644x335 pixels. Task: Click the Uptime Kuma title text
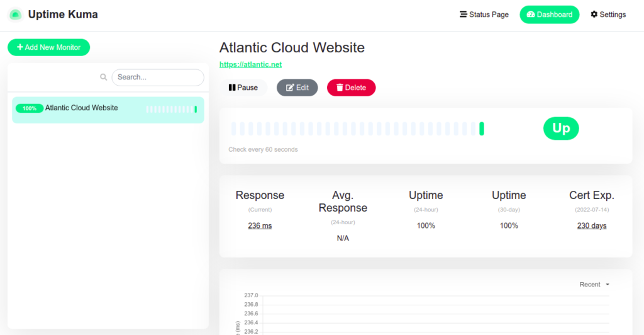point(63,14)
